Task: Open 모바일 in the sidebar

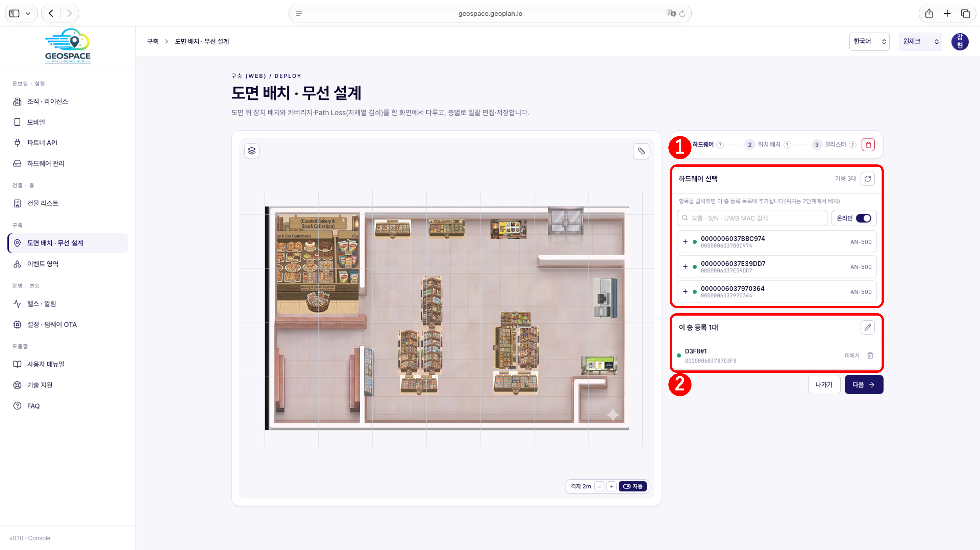Action: pyautogui.click(x=68, y=122)
